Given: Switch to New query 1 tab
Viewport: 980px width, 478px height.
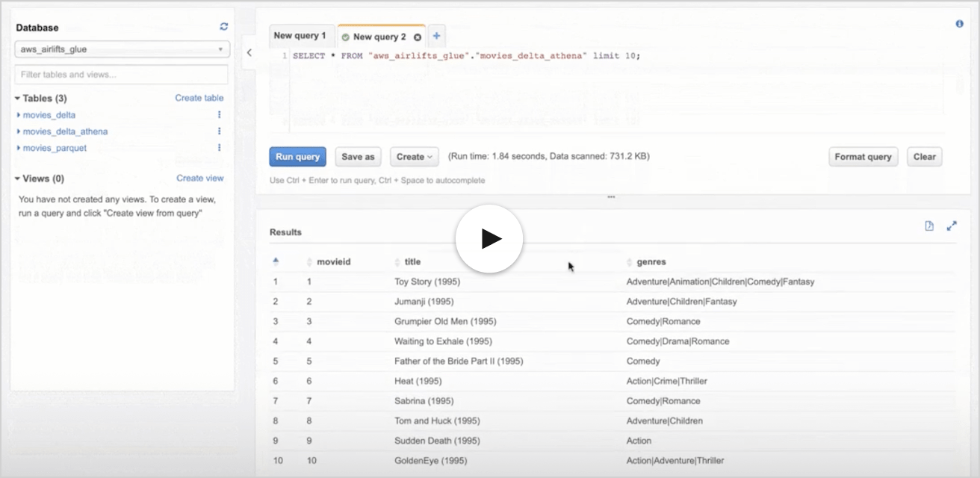Looking at the screenshot, I should (x=300, y=36).
